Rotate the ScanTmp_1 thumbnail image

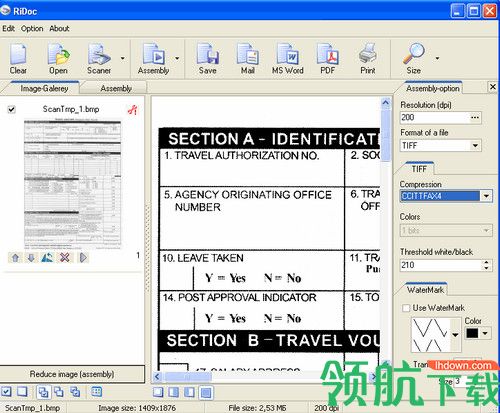(48, 258)
